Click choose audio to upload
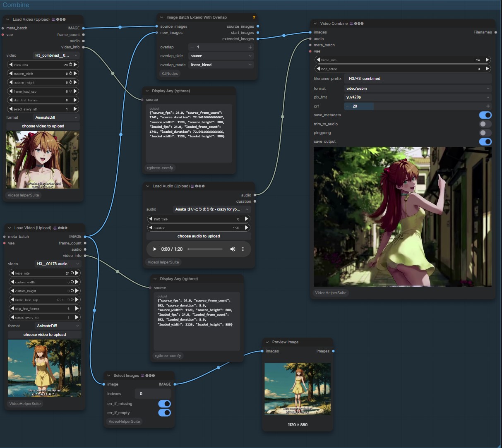Viewport: 502px width, 448px height. pyautogui.click(x=199, y=236)
